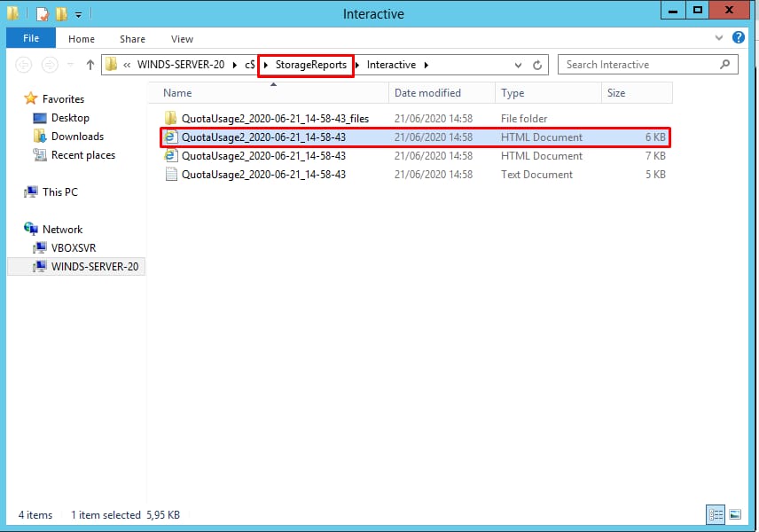Screen dimensions: 759x532
Task: Open the QuotaUsage2 HTML Document file icon
Action: 171,137
